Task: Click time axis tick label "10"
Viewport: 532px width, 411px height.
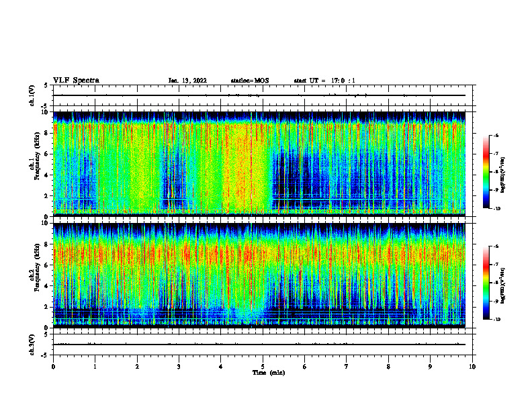Action: (x=472, y=367)
